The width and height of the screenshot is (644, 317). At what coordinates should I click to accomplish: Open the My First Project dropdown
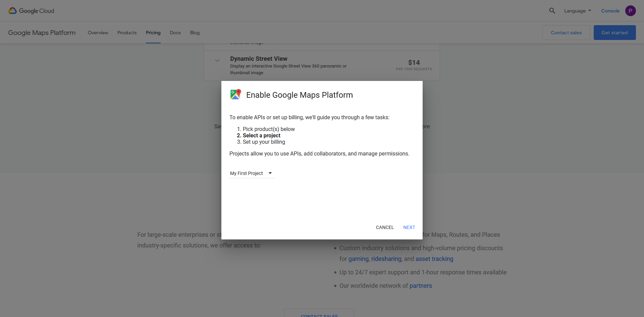252,173
